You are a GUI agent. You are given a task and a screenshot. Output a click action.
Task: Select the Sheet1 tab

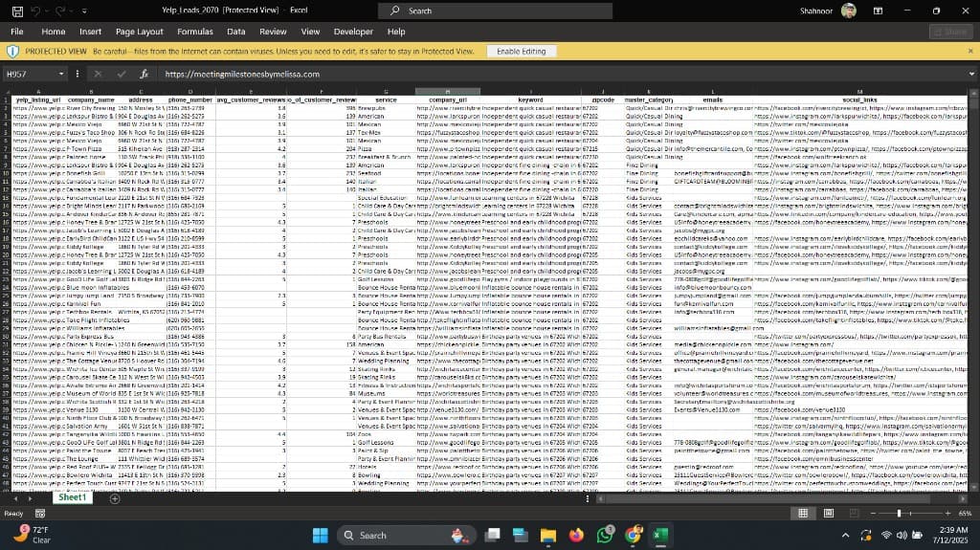click(x=73, y=497)
